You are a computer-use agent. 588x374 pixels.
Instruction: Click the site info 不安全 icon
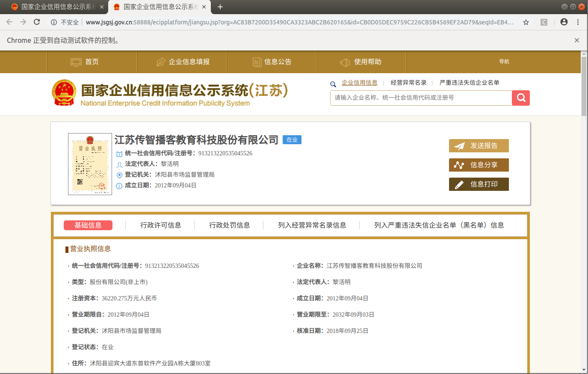pos(54,22)
